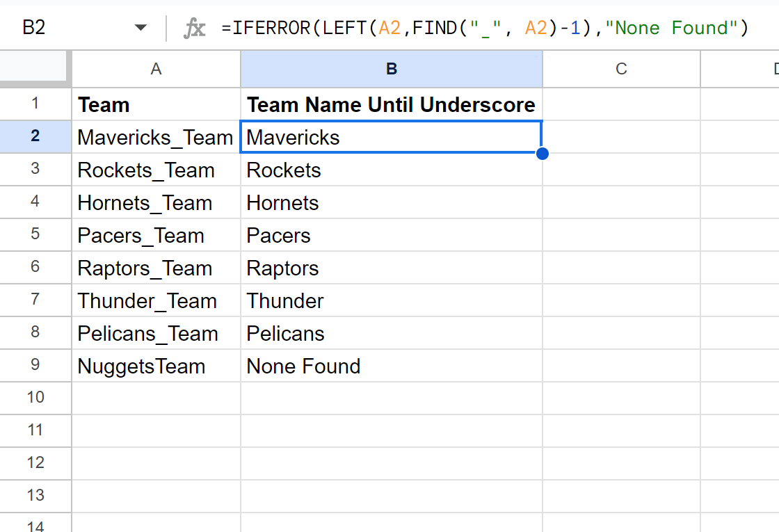Click the Pelicans_Team cell
The image size is (779, 532).
click(155, 334)
